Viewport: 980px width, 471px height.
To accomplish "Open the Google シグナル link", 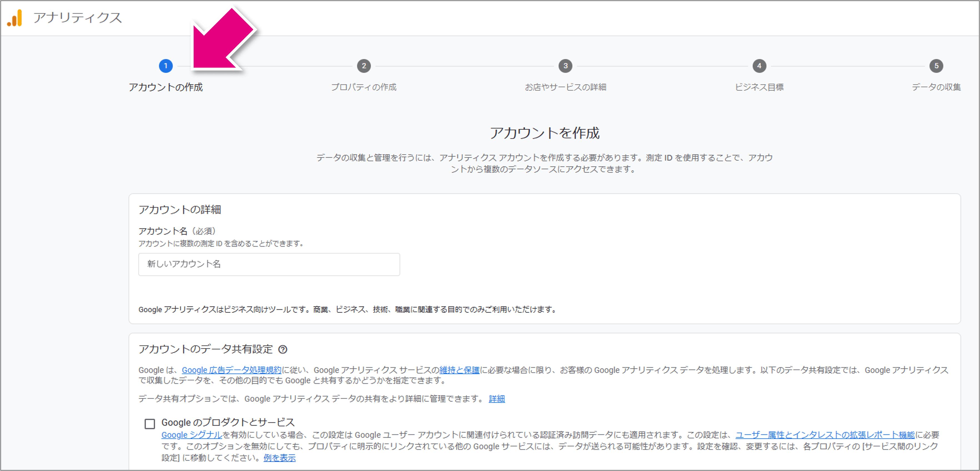I will tap(191, 435).
